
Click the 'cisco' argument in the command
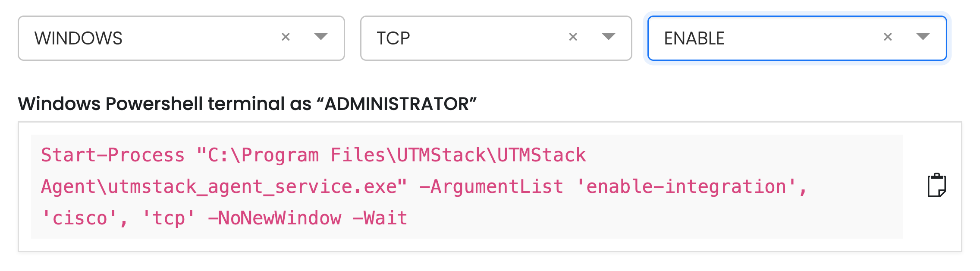(80, 218)
